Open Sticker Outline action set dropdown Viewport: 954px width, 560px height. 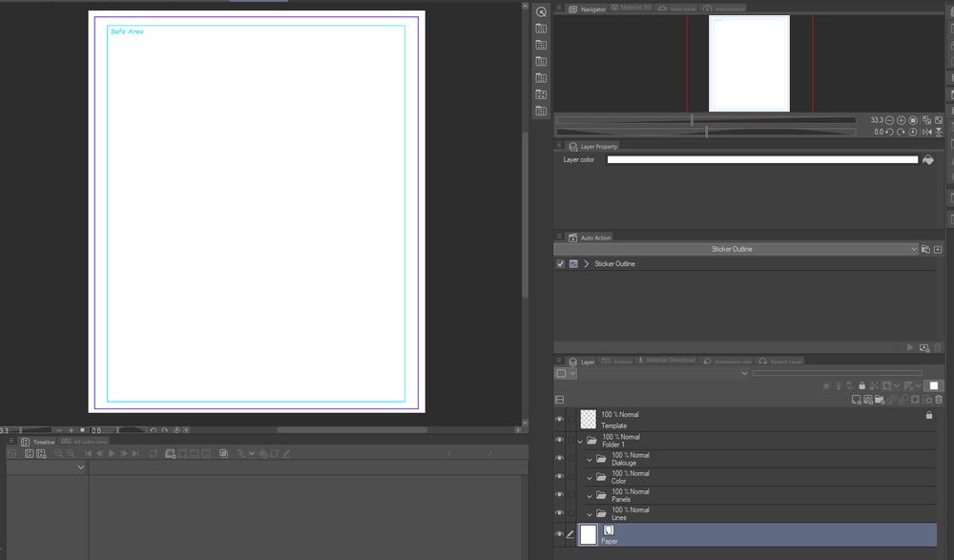tap(736, 250)
